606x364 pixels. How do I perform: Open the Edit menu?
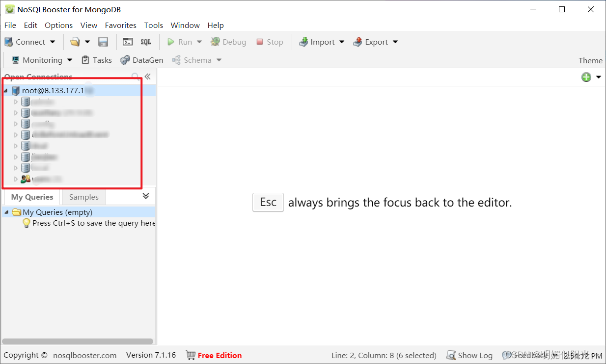[x=30, y=25]
